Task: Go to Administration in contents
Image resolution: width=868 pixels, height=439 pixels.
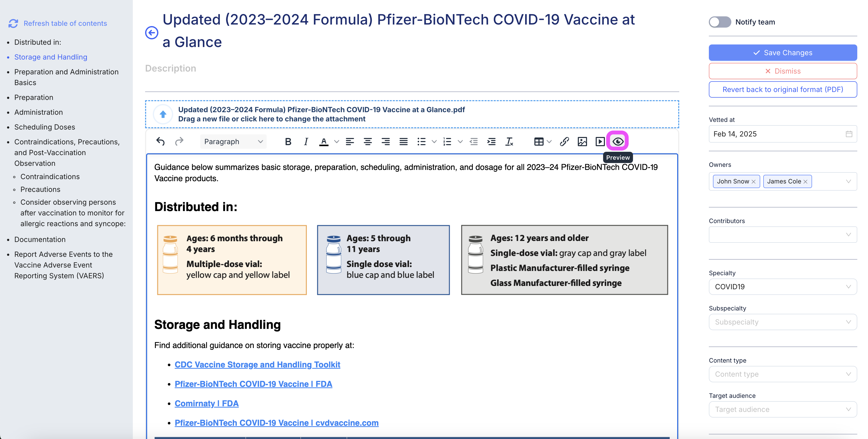Action: pos(38,112)
